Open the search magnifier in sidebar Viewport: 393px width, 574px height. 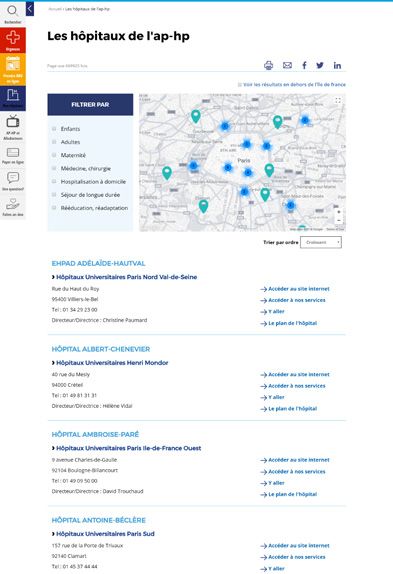pyautogui.click(x=12, y=13)
